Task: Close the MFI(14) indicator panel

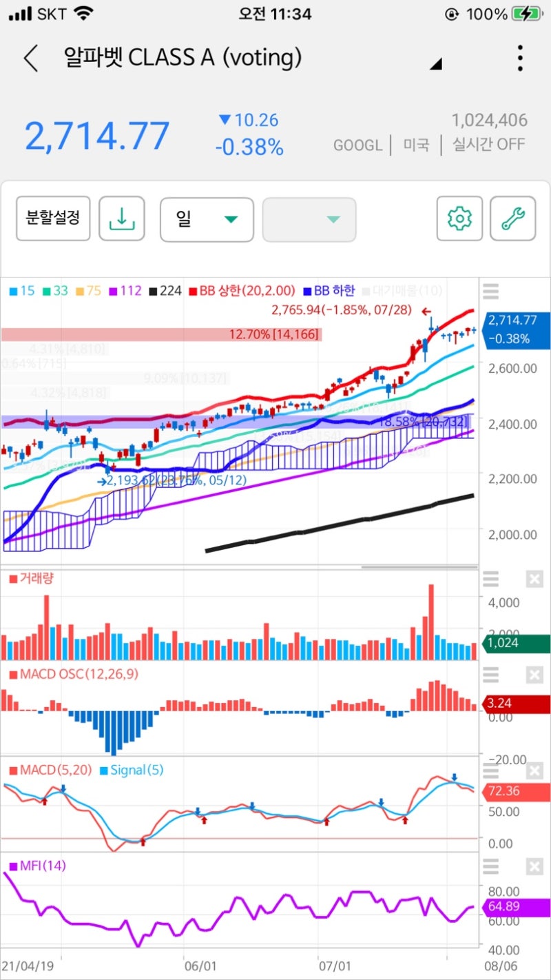Action: (x=535, y=866)
